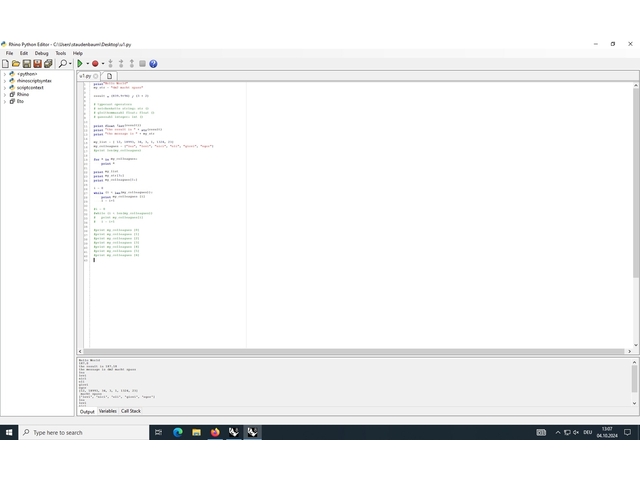Expand the rhinoscriptsyntax tree node
Viewport: 640px width, 480px height.
(x=4, y=81)
